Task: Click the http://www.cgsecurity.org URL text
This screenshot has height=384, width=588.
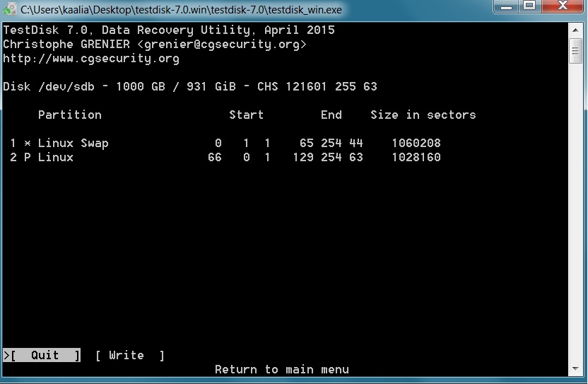Action: [91, 59]
